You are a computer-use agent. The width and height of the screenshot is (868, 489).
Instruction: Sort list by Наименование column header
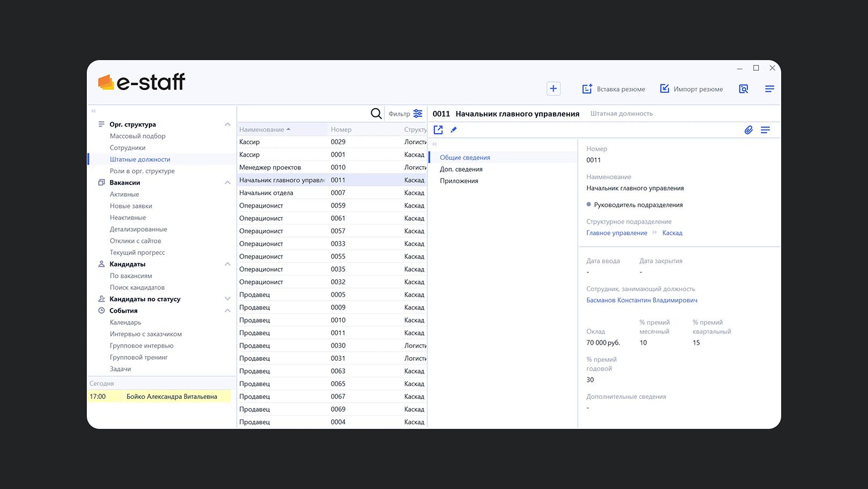pyautogui.click(x=282, y=129)
